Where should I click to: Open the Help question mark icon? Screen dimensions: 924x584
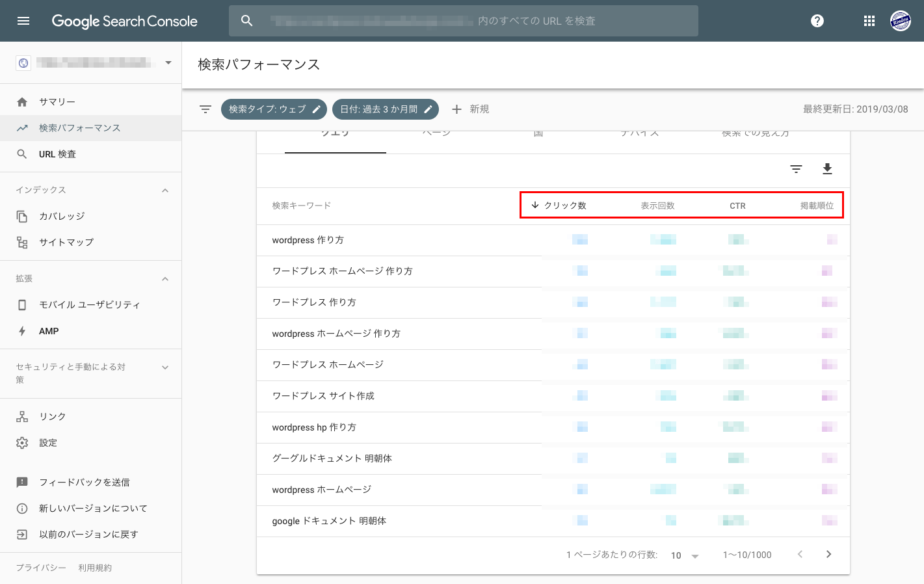pos(817,21)
